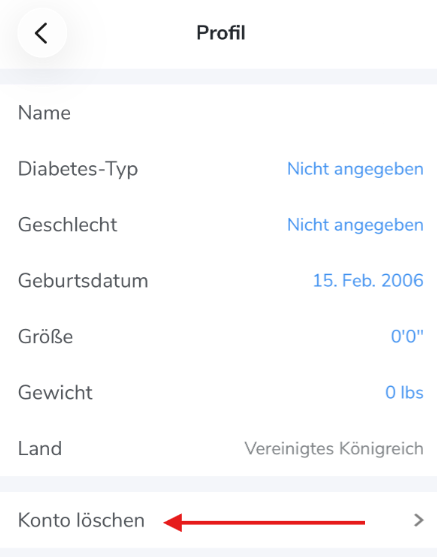Screen dimensions: 437x557
Task: Edit the Größe value 0'0"
Action: [x=407, y=336]
